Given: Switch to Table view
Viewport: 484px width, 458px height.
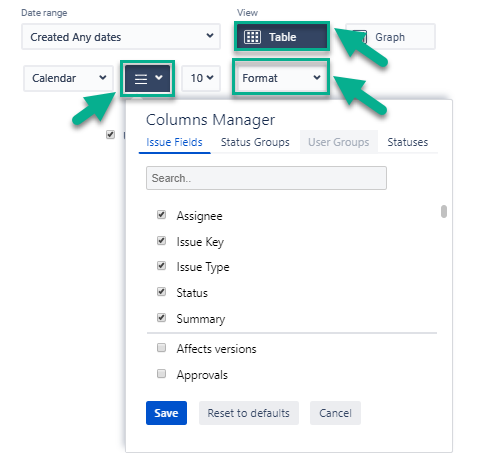Looking at the screenshot, I should pos(282,37).
